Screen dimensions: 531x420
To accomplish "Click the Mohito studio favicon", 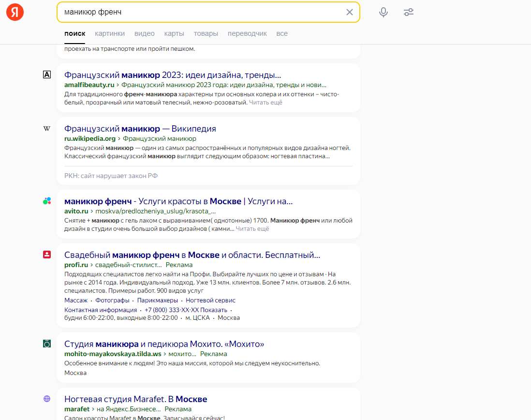I will (47, 344).
